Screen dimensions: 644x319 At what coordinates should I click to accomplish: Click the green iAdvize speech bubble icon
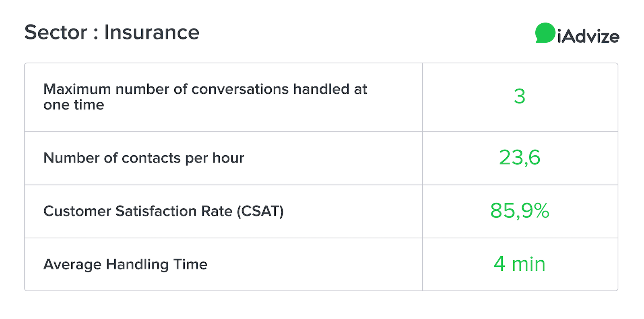pos(545,33)
